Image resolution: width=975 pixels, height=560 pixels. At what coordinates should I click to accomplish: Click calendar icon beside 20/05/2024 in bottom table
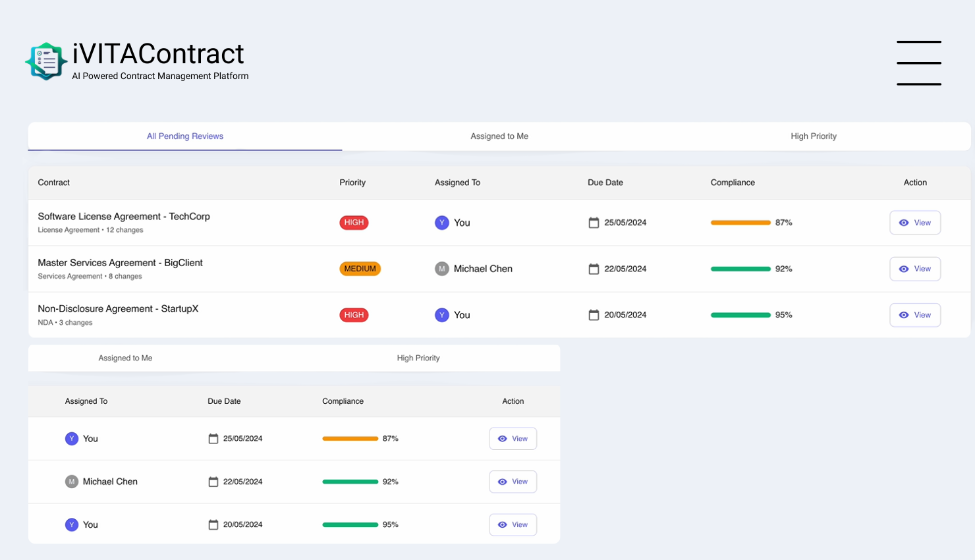tap(213, 524)
